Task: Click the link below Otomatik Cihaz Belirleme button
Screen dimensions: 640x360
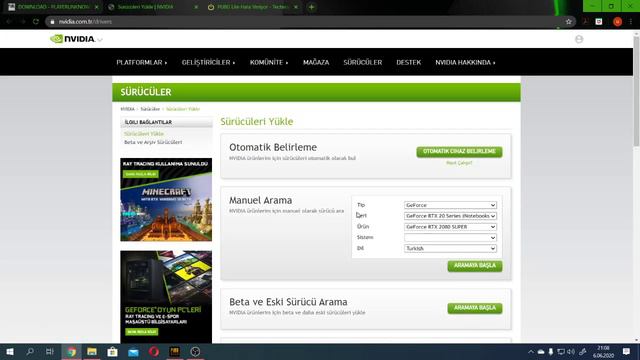Action: (x=459, y=163)
